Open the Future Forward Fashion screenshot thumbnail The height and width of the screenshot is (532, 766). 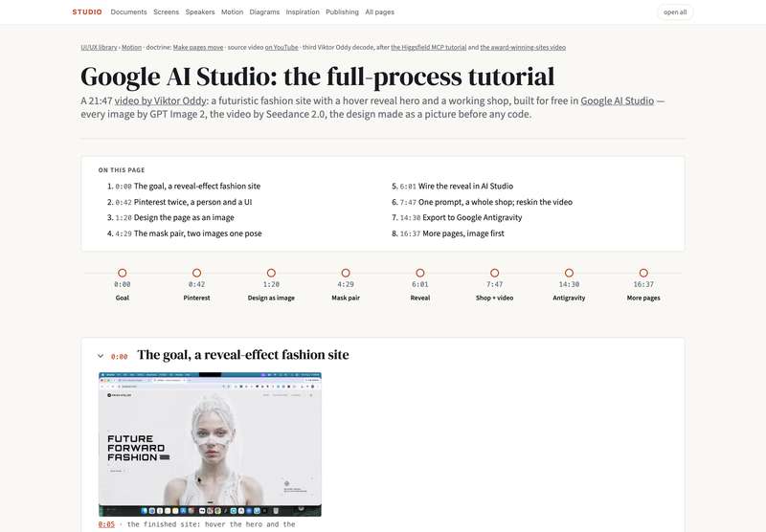(x=210, y=444)
